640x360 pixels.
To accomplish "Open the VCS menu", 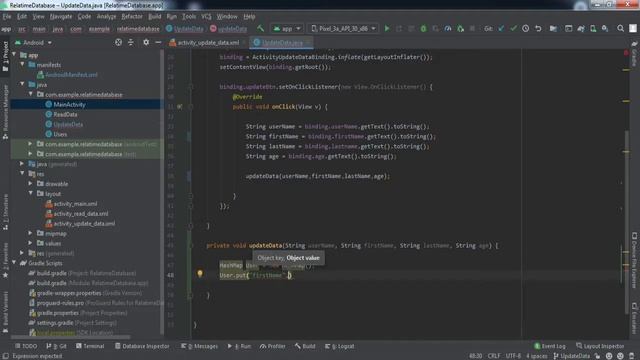I will [x=206, y=17].
